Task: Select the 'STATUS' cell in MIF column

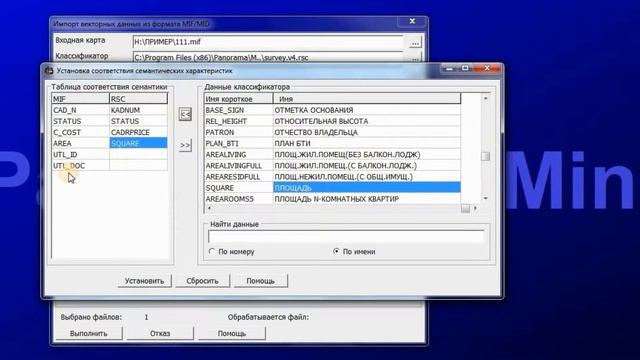Action: pyautogui.click(x=81, y=121)
